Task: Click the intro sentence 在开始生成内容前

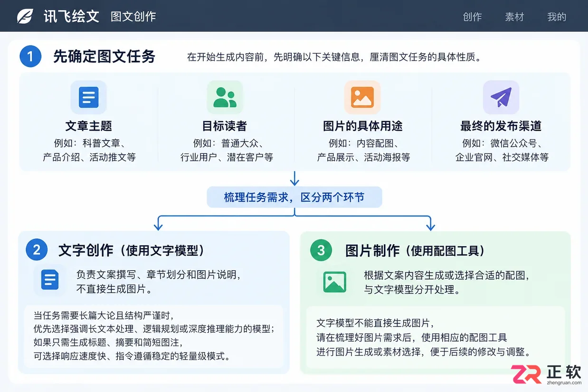Action: pos(334,57)
